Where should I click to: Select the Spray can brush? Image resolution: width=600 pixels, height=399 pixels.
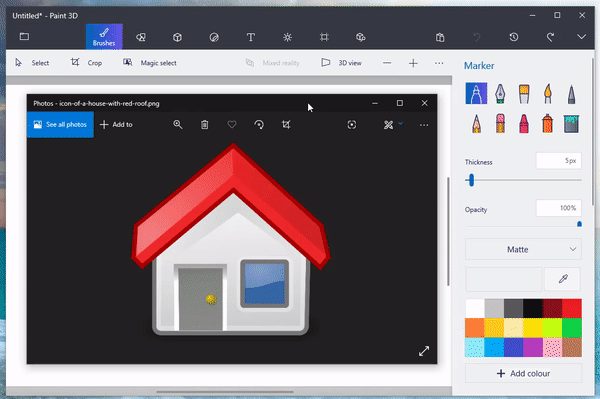[548, 123]
